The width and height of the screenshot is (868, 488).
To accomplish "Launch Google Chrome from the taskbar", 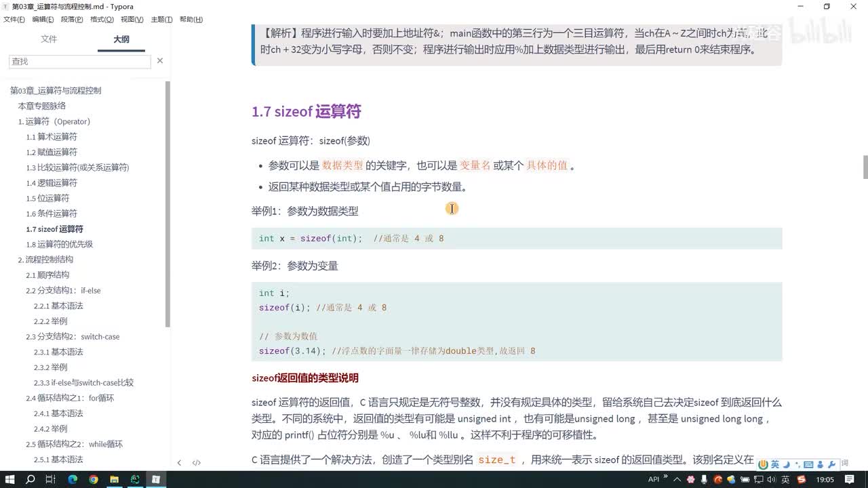I will click(x=94, y=479).
